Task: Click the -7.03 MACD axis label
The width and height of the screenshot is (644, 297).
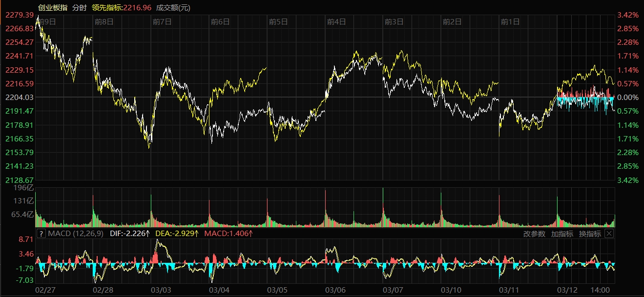Action: 25,280
